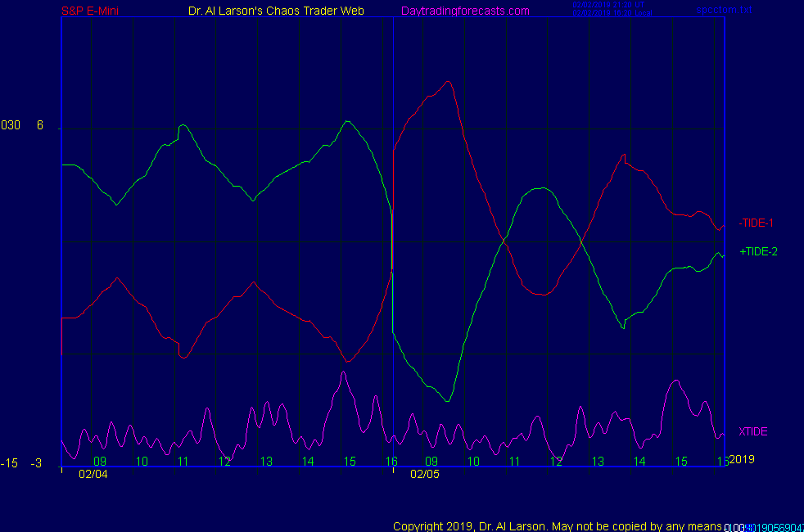
Task: Click the 16 hour session-close tick
Action: click(391, 462)
